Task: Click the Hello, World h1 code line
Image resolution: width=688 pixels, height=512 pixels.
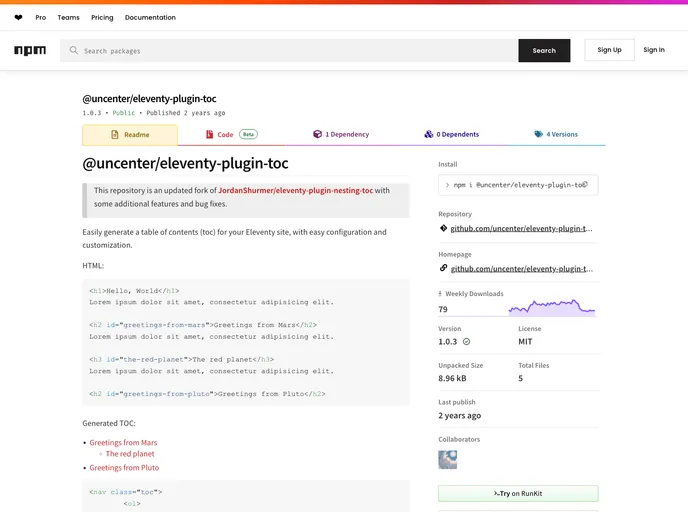Action: (x=134, y=291)
